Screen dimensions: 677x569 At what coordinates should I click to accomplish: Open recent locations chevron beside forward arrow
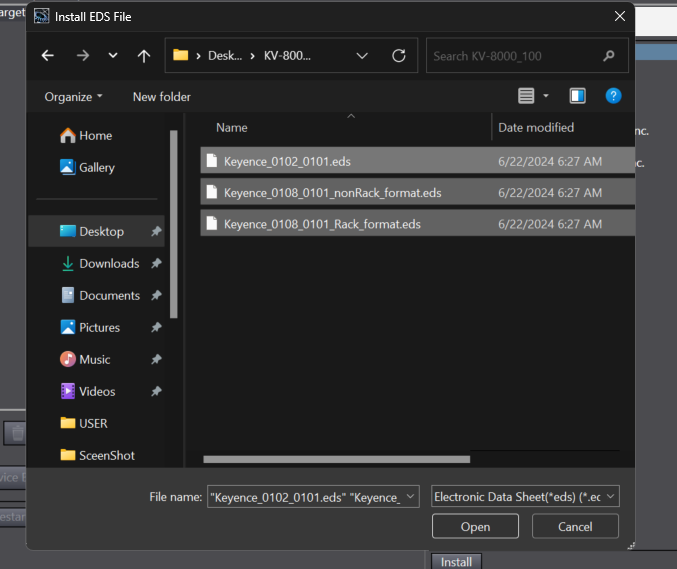113,55
